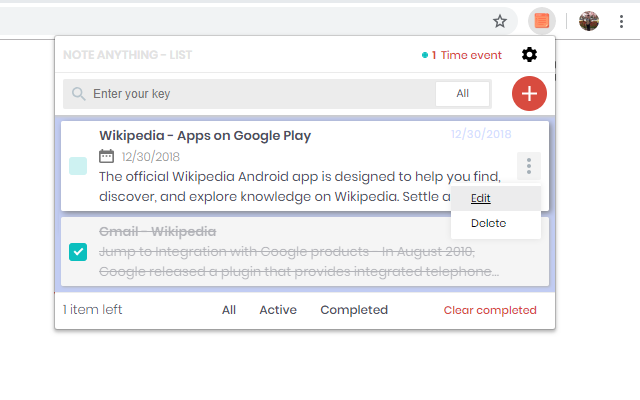The image size is (640, 400).
Task: Toggle the three-dot options on Wikipedia note
Action: (529, 166)
